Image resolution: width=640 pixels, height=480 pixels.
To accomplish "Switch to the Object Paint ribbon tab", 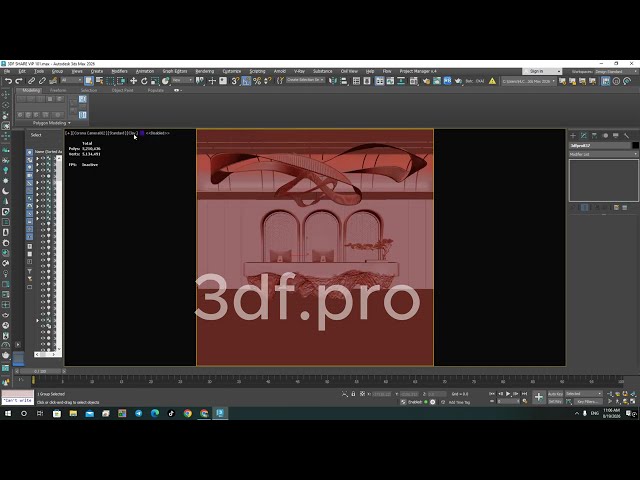I will tap(122, 90).
